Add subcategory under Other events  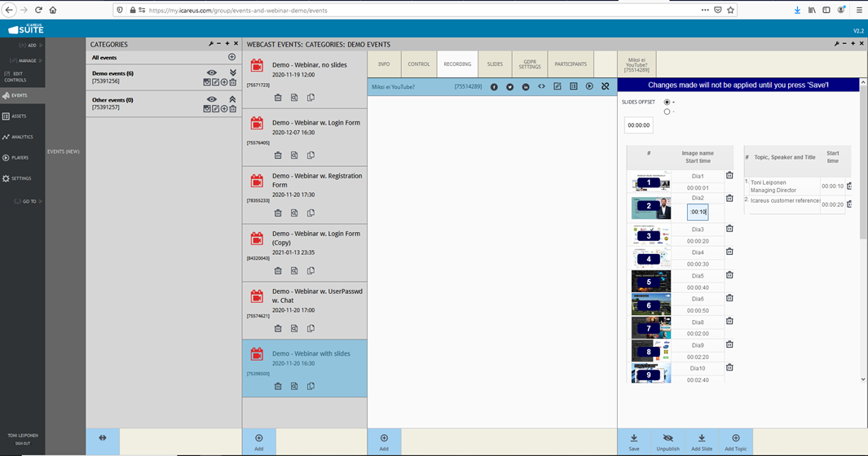[x=224, y=109]
